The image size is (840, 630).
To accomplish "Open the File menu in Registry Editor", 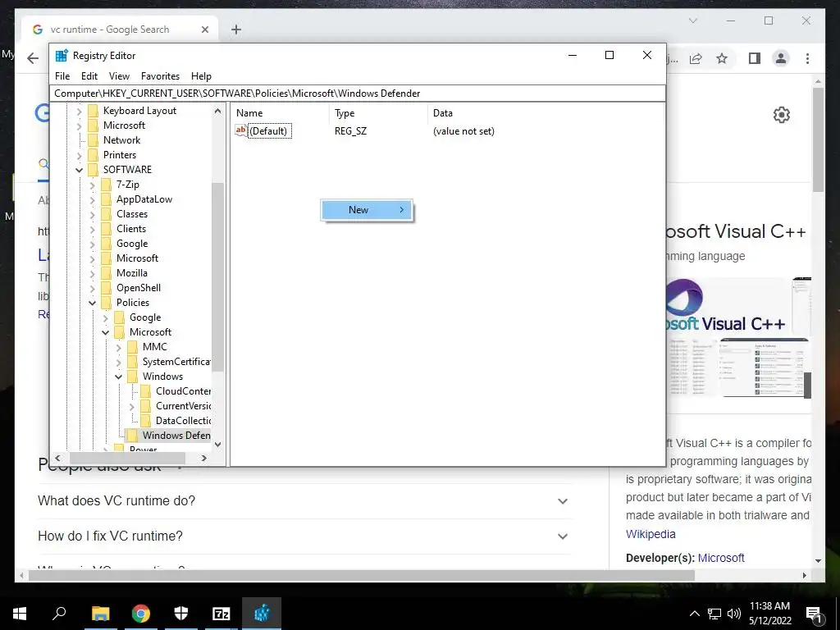I will [x=62, y=76].
